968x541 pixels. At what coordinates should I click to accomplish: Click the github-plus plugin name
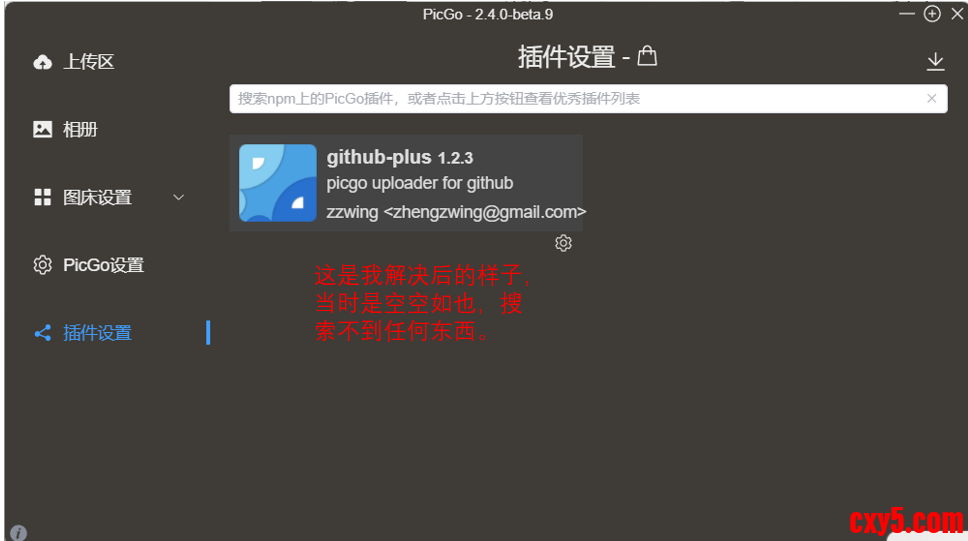click(x=378, y=157)
